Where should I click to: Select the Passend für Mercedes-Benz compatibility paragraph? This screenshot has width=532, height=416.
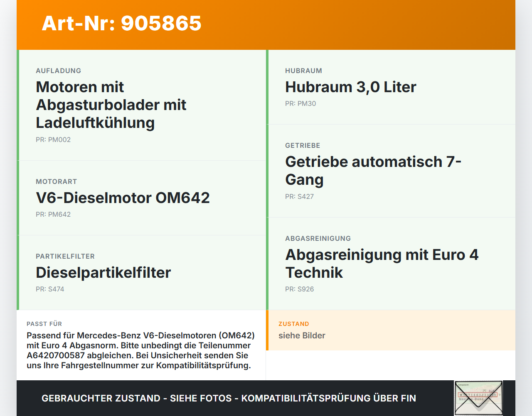pyautogui.click(x=141, y=350)
